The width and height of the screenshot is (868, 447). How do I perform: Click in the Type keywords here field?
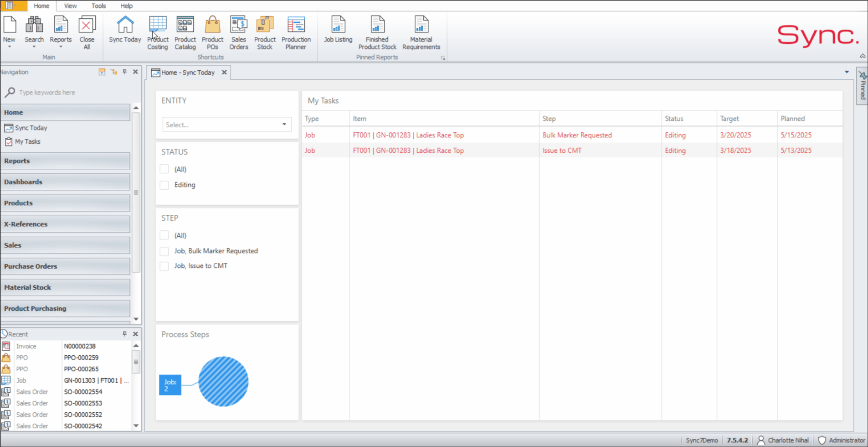click(73, 93)
